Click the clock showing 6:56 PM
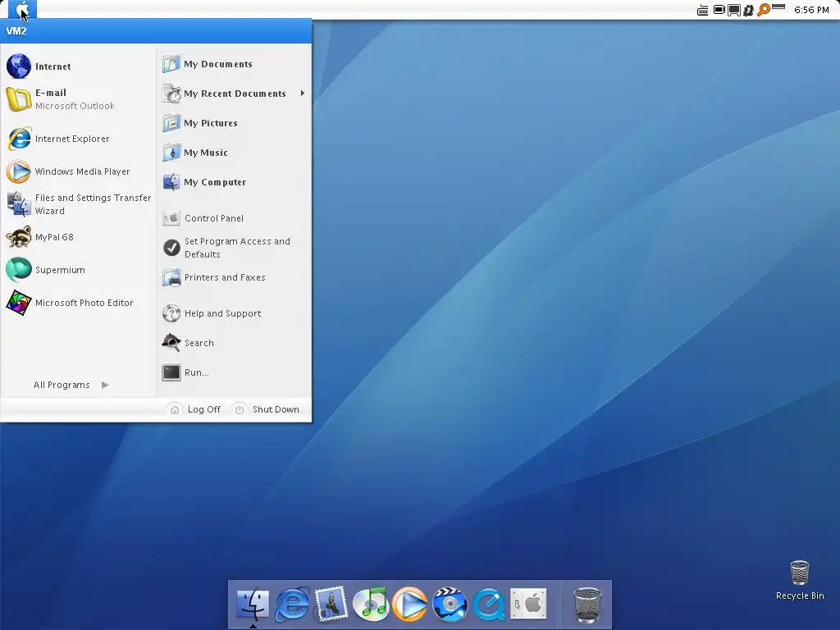The height and width of the screenshot is (630, 840). (x=811, y=10)
